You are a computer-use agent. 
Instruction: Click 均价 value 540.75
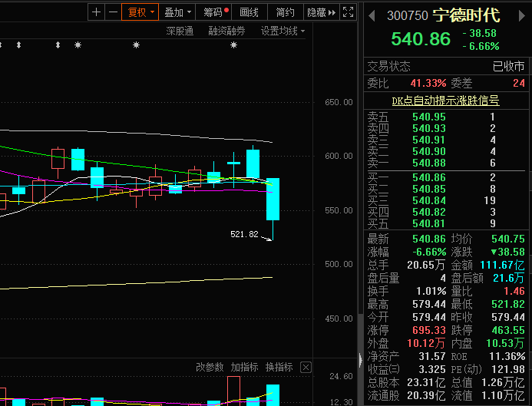click(508, 239)
